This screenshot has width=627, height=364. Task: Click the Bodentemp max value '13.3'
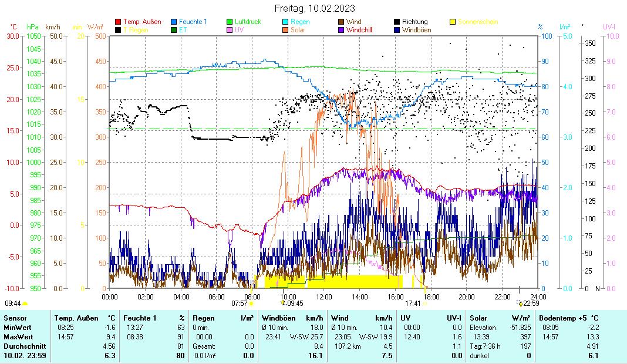[x=592, y=337]
